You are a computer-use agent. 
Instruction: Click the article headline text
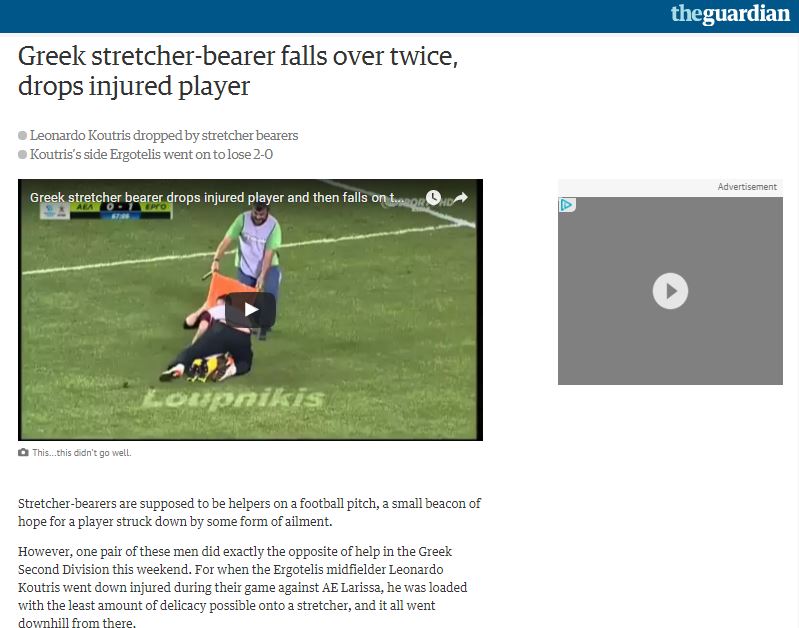click(238, 70)
